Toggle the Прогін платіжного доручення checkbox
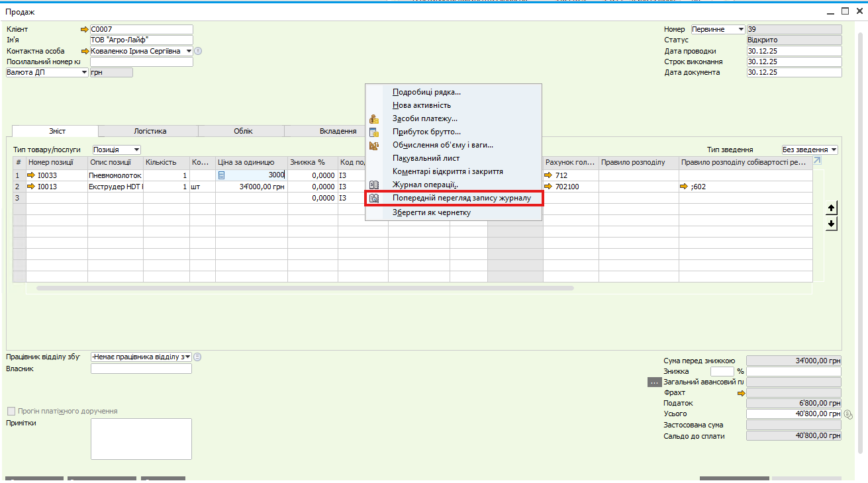This screenshot has width=868, height=483. [x=11, y=411]
